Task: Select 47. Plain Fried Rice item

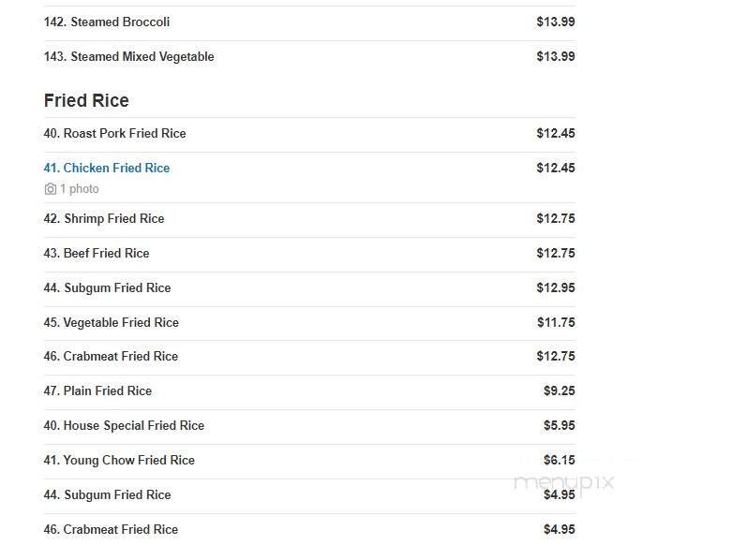Action: [309, 392]
